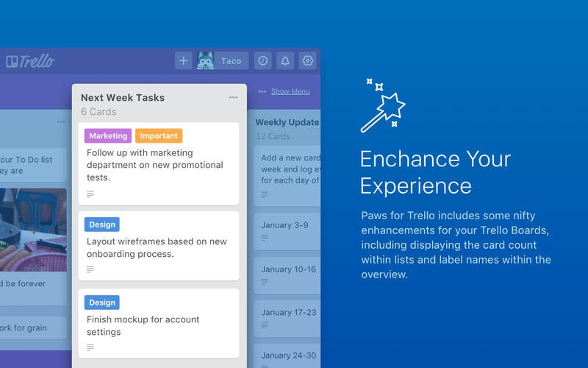Click description icon on January 3-9 card
The height and width of the screenshot is (368, 588).
coord(265,237)
